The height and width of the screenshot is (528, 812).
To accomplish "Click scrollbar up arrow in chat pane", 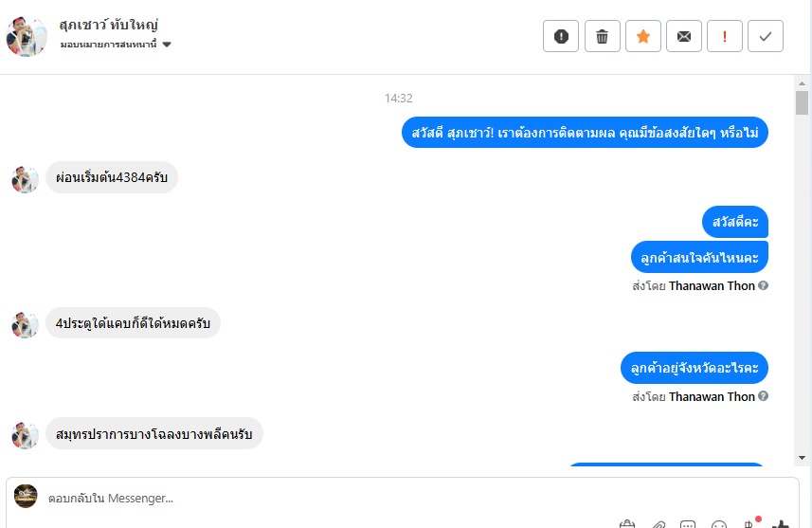I will (x=803, y=82).
